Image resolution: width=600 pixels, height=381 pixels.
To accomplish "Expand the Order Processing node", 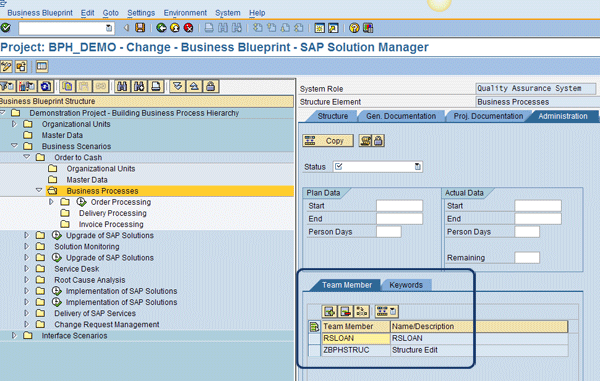I will click(51, 201).
